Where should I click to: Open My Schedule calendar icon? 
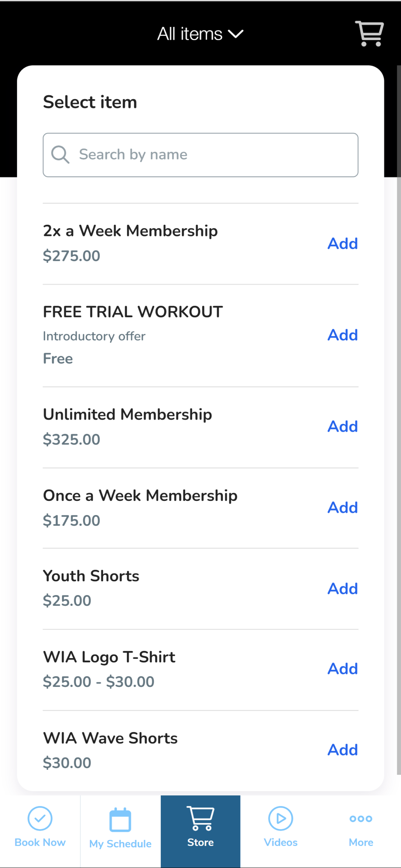pos(120,820)
